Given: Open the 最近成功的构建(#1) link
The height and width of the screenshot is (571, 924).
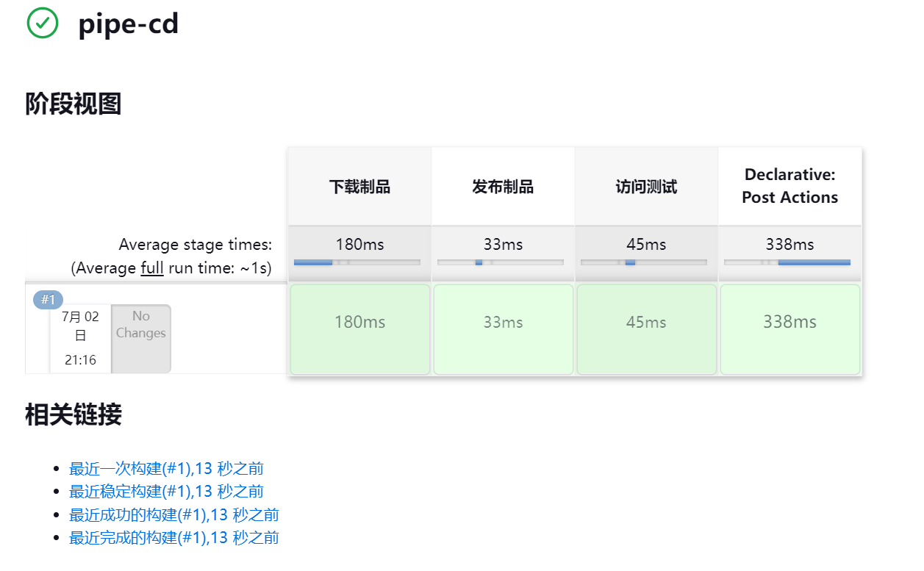Looking at the screenshot, I should click(174, 514).
